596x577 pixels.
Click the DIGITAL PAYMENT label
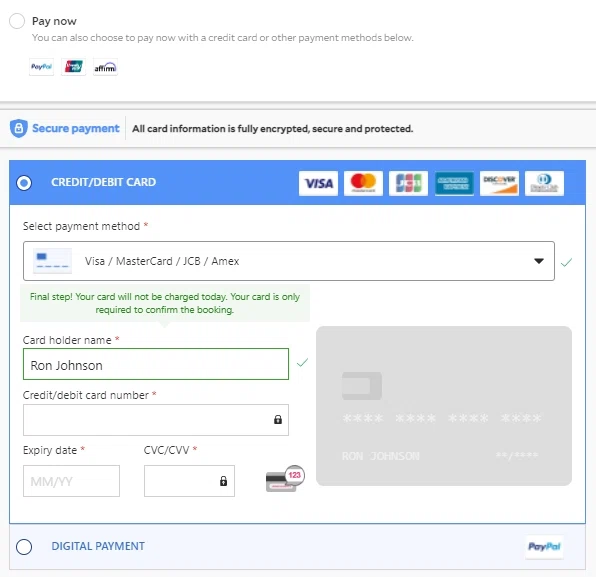pos(98,546)
